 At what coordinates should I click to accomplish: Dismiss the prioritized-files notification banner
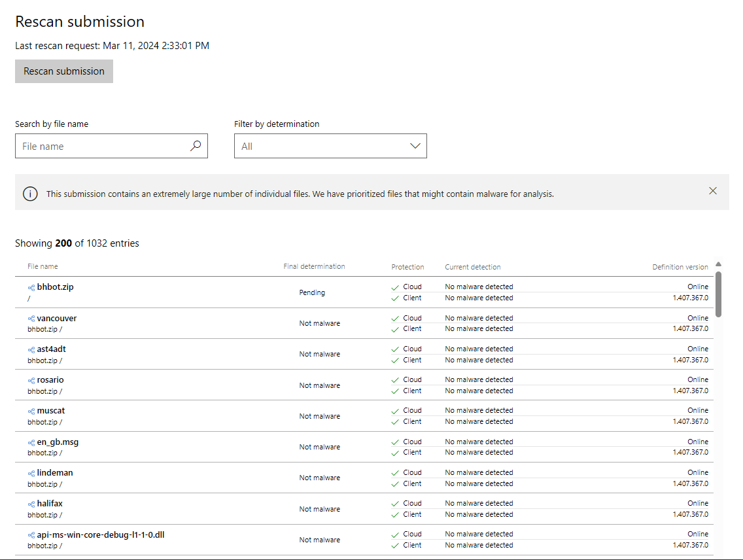(x=713, y=190)
